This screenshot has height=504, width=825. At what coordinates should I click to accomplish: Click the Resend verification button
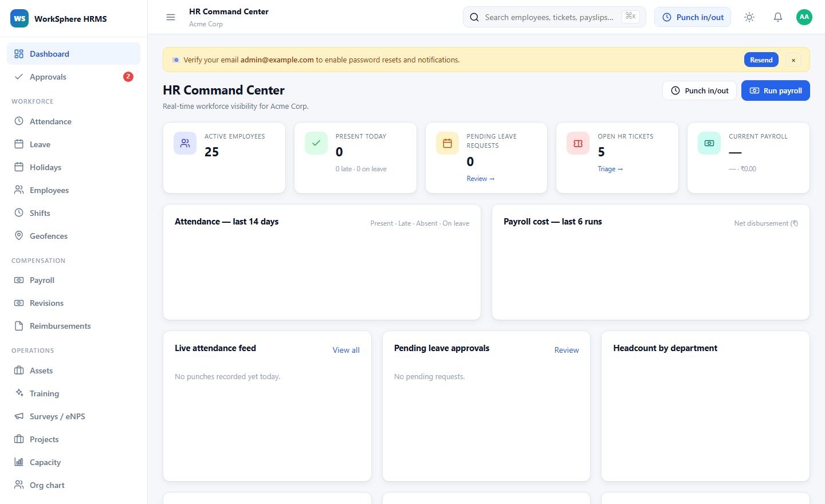(x=761, y=60)
